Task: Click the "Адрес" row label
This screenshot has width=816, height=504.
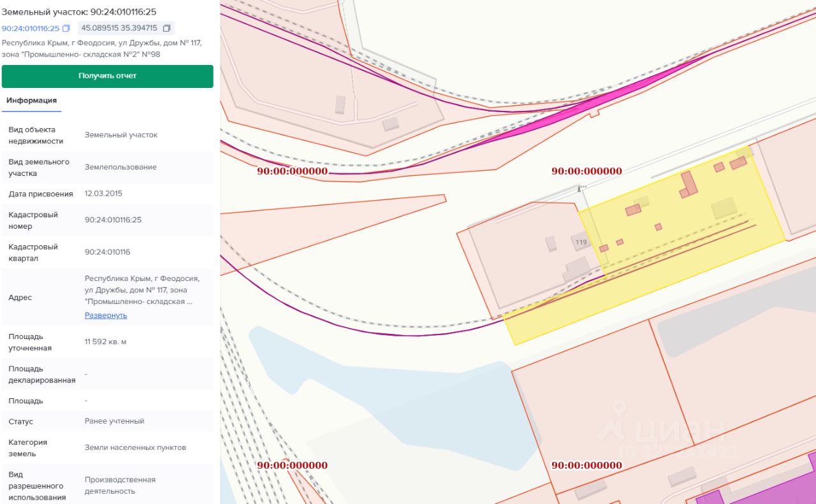Action: [x=20, y=298]
